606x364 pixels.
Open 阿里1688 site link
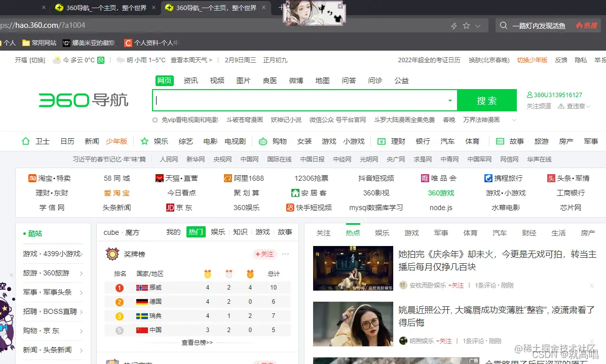[x=244, y=178]
